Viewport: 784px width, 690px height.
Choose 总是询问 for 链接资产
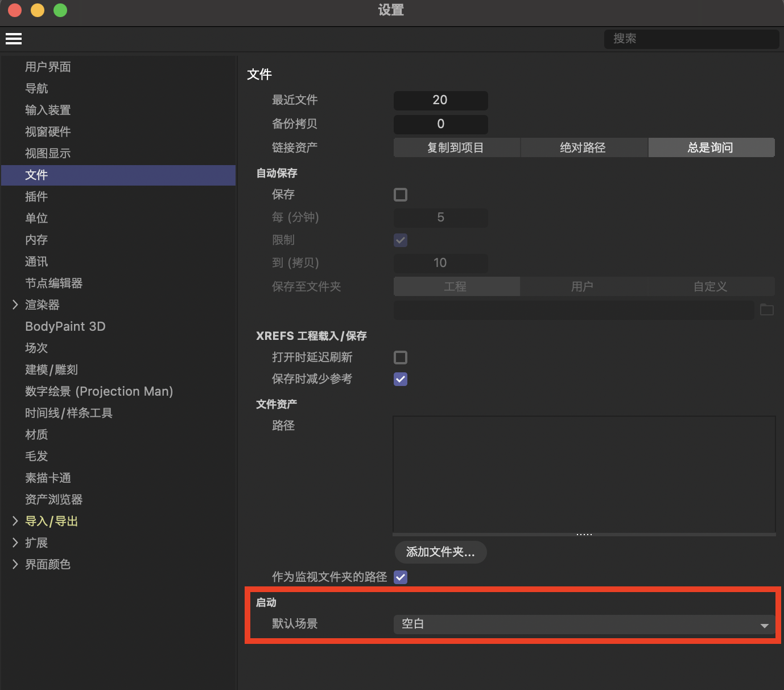[x=711, y=147]
